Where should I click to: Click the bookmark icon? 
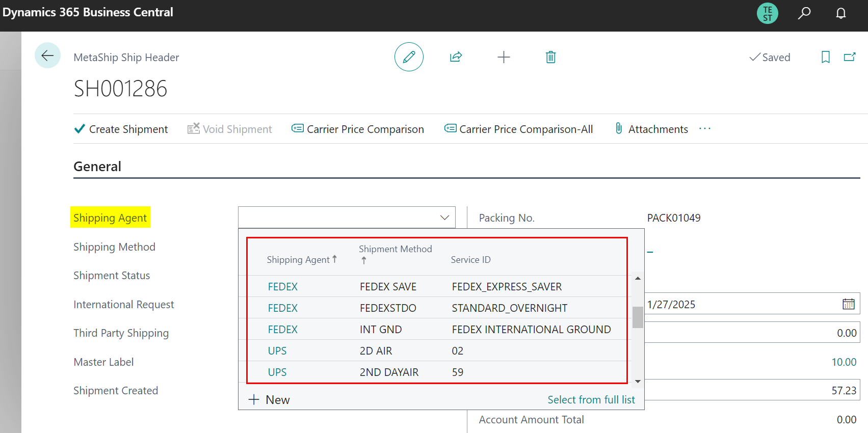(826, 57)
